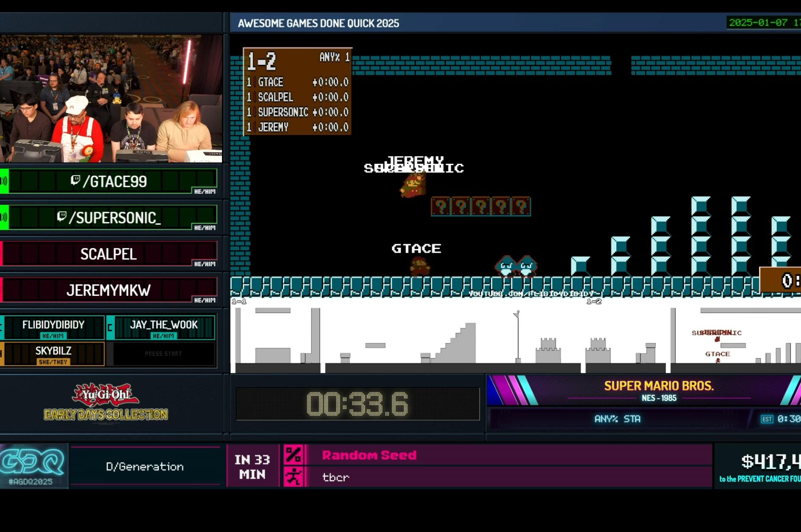The image size is (801, 532).
Task: Click the percent incentive icon beside Random Seed
Action: coord(293,455)
